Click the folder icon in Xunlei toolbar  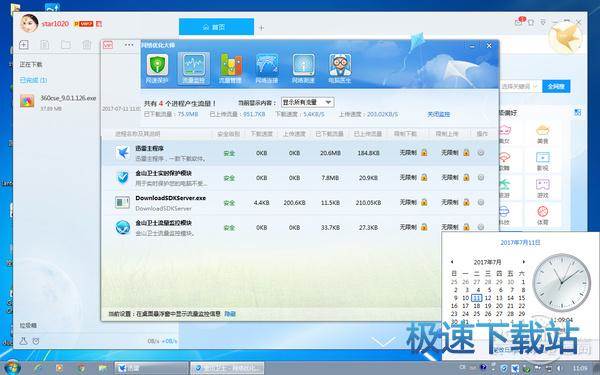[66, 45]
